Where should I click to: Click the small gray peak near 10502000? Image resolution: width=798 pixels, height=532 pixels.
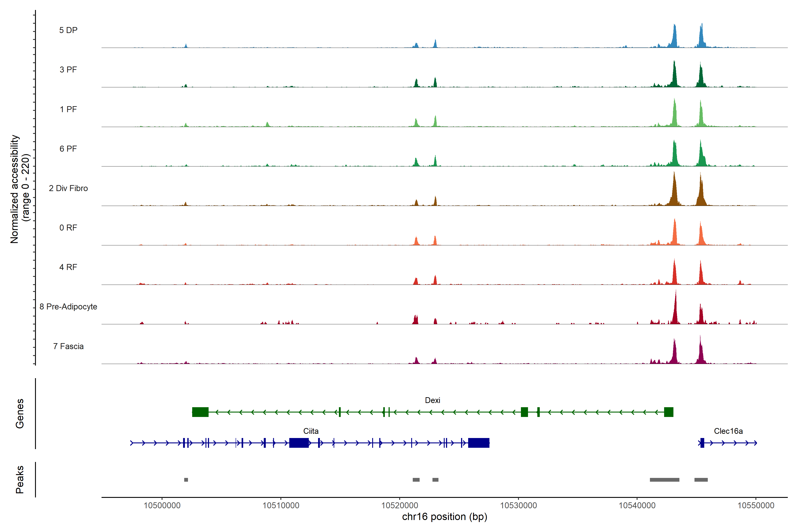pos(186,480)
